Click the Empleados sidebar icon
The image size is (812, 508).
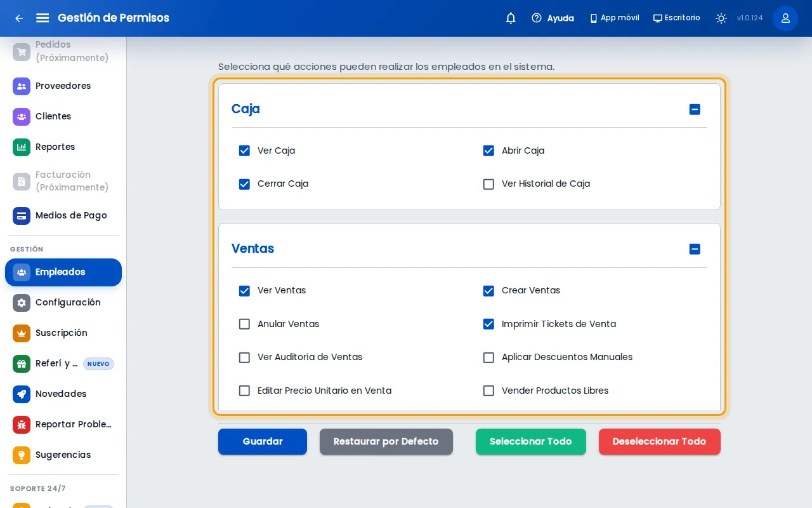click(22, 272)
